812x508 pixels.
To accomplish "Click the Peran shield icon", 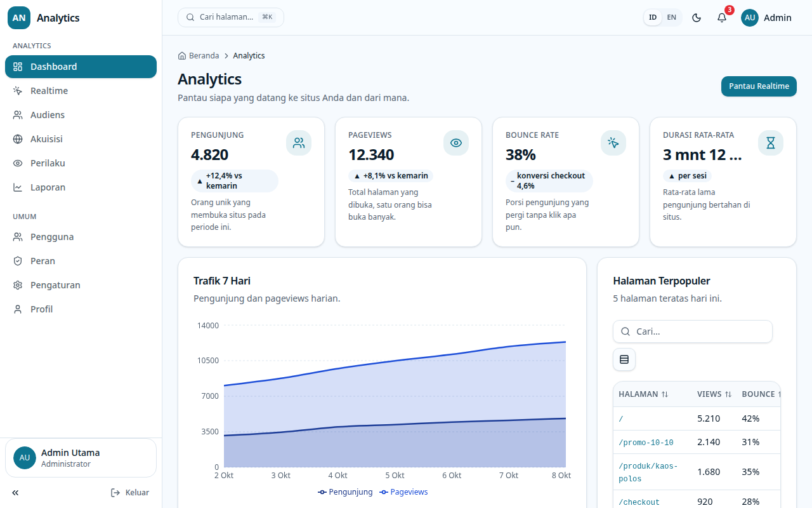I will tap(18, 261).
